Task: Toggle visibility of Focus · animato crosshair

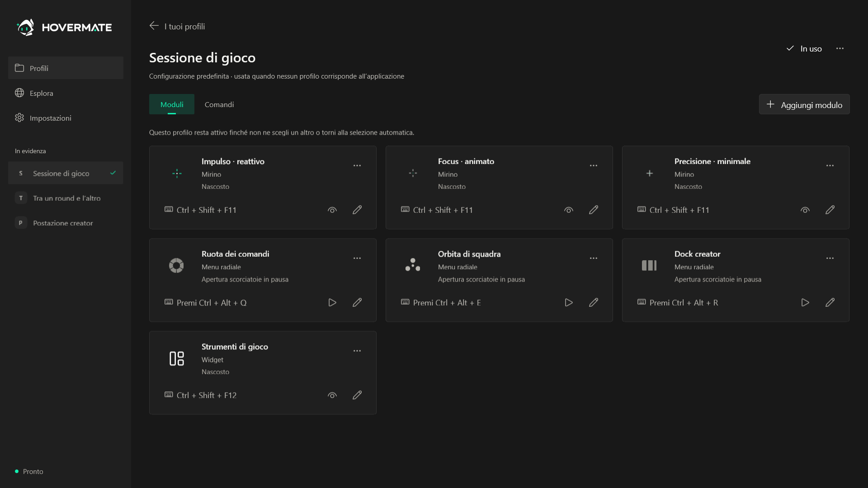Action: tap(569, 210)
